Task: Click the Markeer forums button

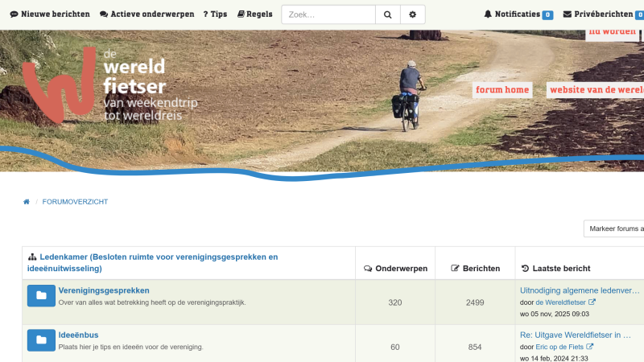Action: pos(615,228)
